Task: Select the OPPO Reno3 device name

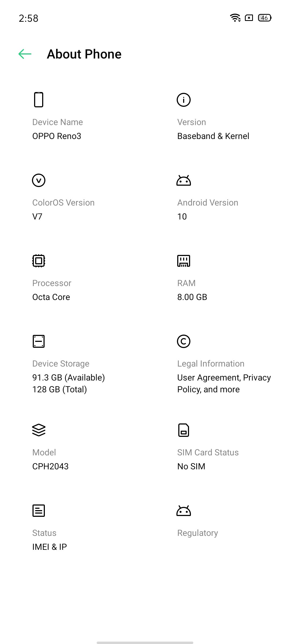Action: 57,136
